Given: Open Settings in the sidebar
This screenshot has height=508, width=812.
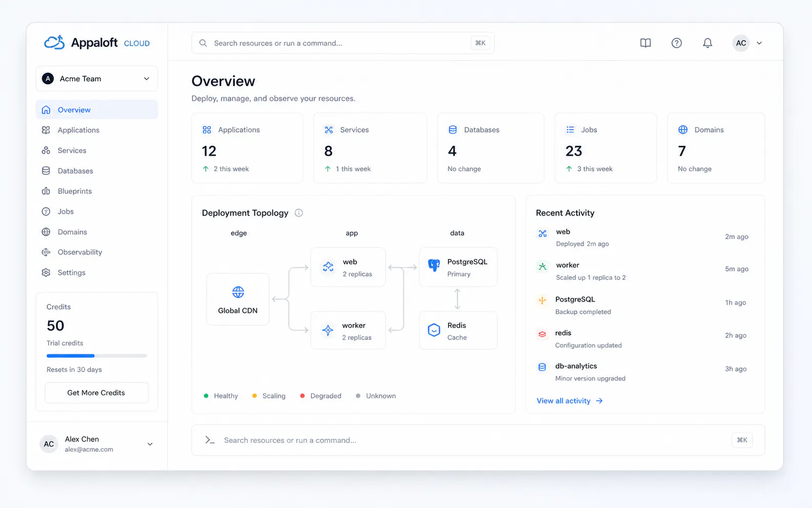Looking at the screenshot, I should [97, 272].
